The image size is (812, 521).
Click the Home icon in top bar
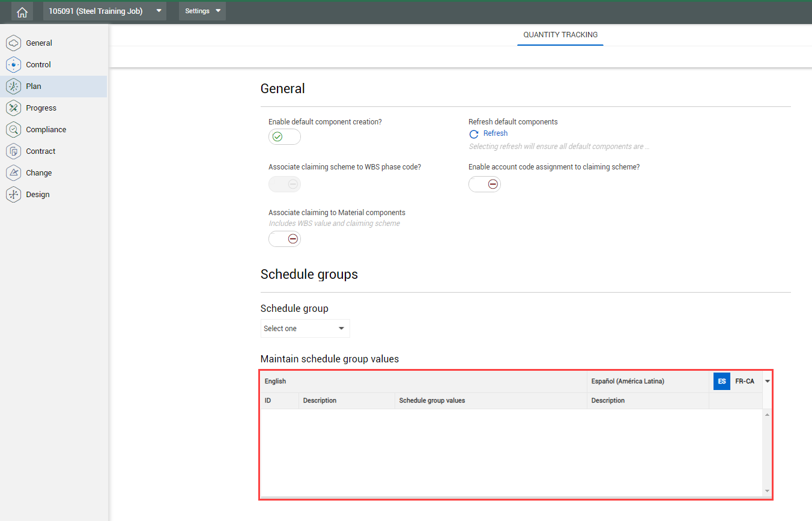tap(22, 11)
